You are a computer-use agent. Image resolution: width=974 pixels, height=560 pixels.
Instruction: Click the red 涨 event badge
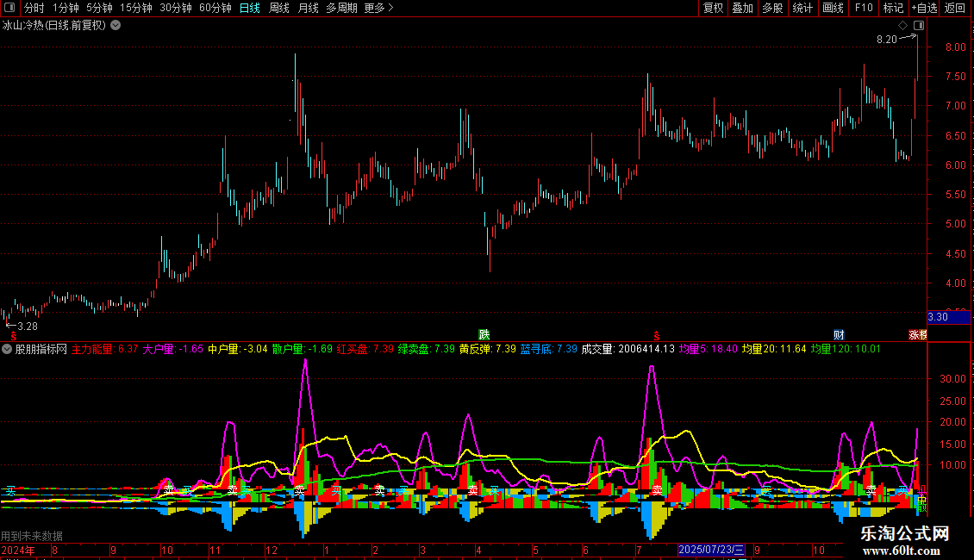[x=917, y=335]
